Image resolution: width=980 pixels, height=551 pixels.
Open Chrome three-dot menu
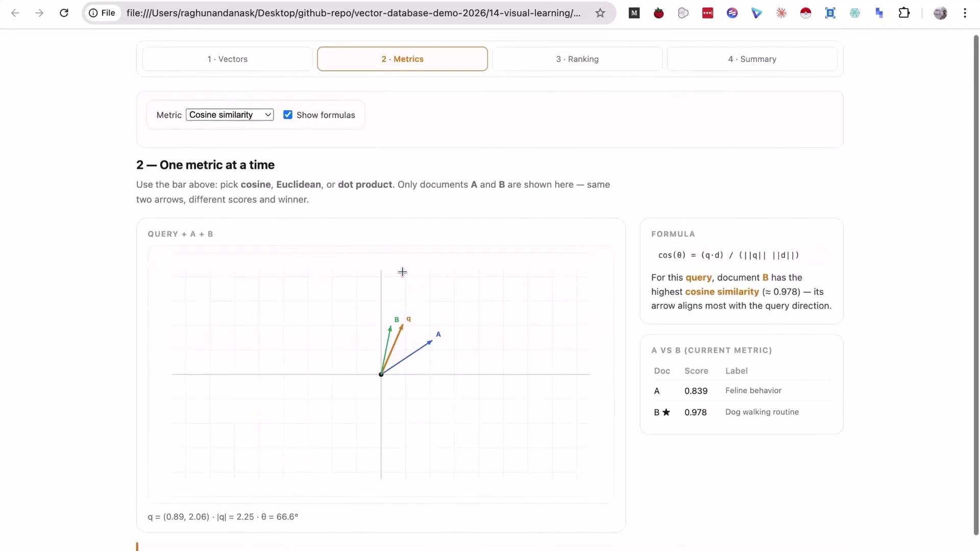965,13
